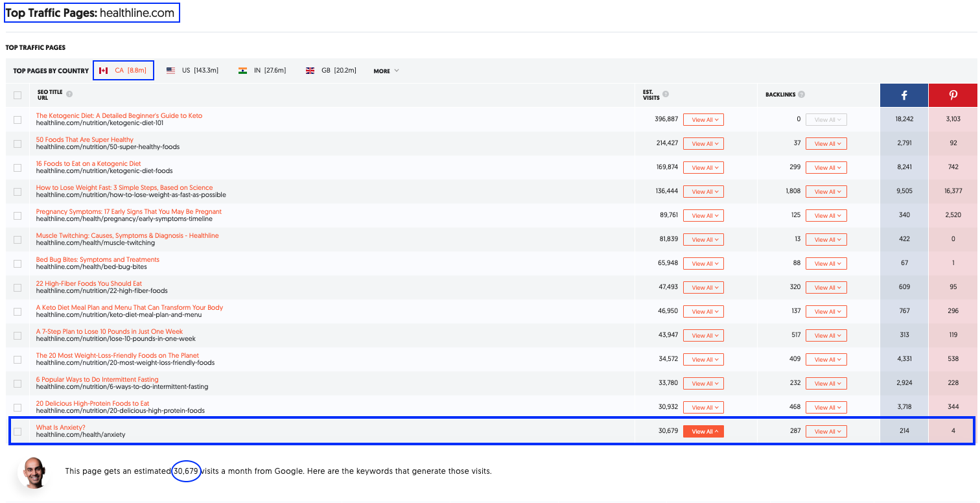Open backlinks View All for Bed Bug Bites

click(x=826, y=263)
